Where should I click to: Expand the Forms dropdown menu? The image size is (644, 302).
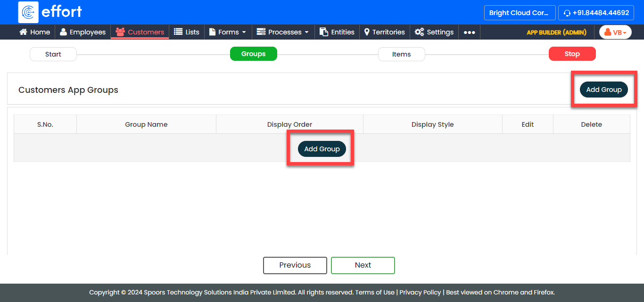[228, 32]
